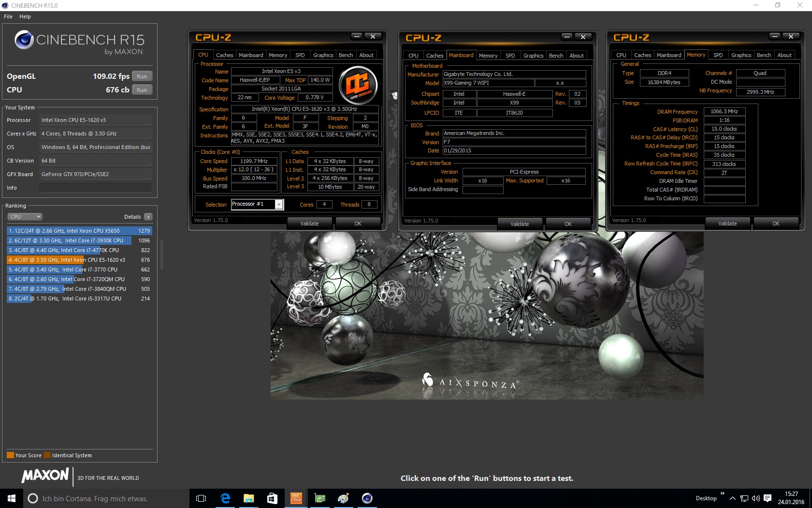Screen dimensions: 812x508
Task: Click Validate in Mainboard CPU-Z window
Action: point(520,224)
